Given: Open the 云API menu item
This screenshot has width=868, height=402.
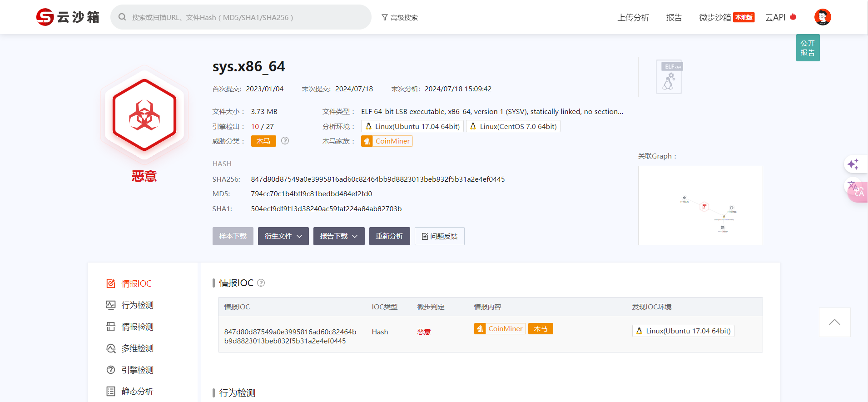Looking at the screenshot, I should [775, 17].
